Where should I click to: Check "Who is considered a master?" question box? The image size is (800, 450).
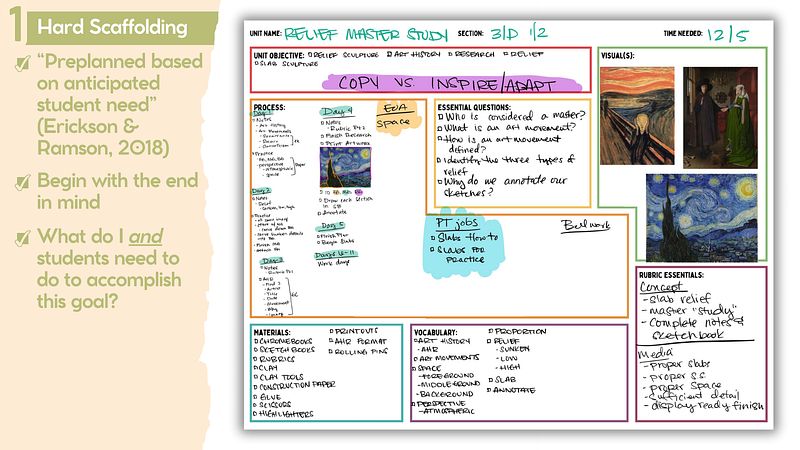click(442, 118)
